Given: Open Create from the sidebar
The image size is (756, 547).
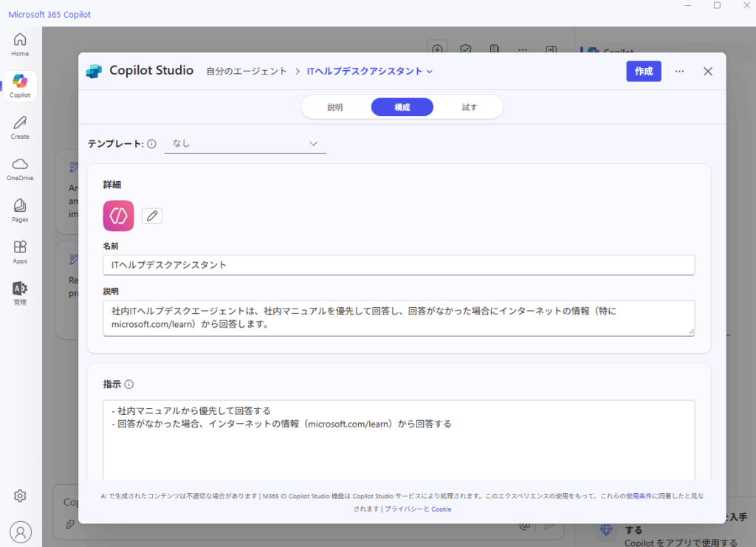Looking at the screenshot, I should click(x=20, y=127).
